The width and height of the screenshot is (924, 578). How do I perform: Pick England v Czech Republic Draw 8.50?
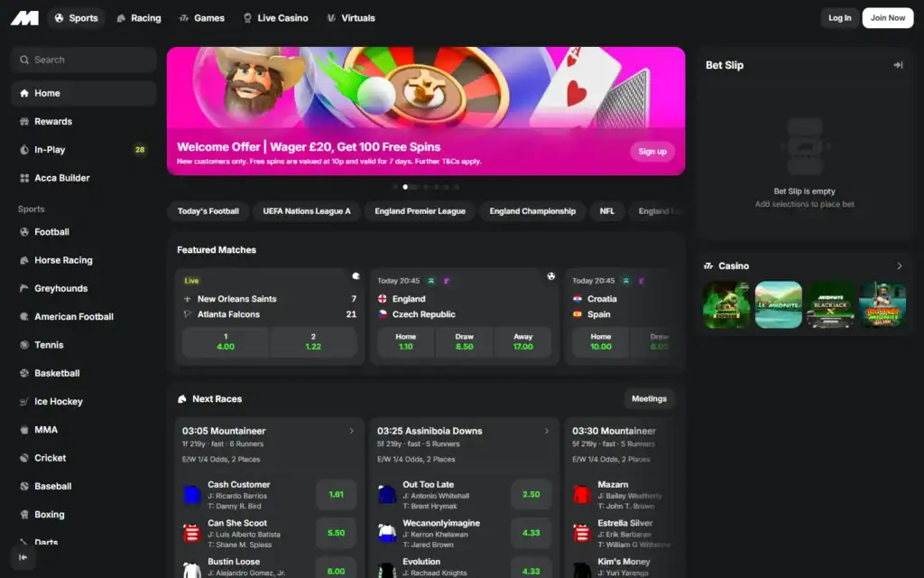(x=465, y=342)
